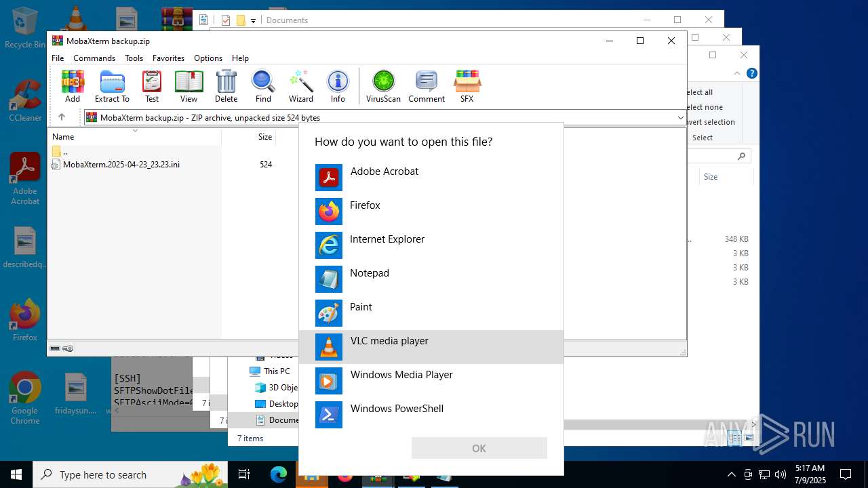The height and width of the screenshot is (488, 868).
Task: Open the Tools menu in WinRAR
Action: (x=134, y=58)
